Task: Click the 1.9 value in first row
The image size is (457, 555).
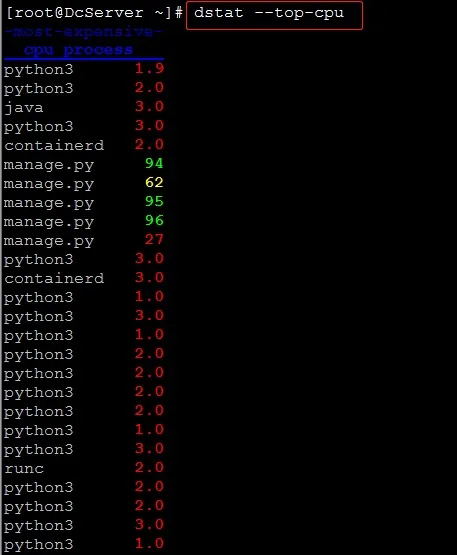Action: pyautogui.click(x=149, y=69)
